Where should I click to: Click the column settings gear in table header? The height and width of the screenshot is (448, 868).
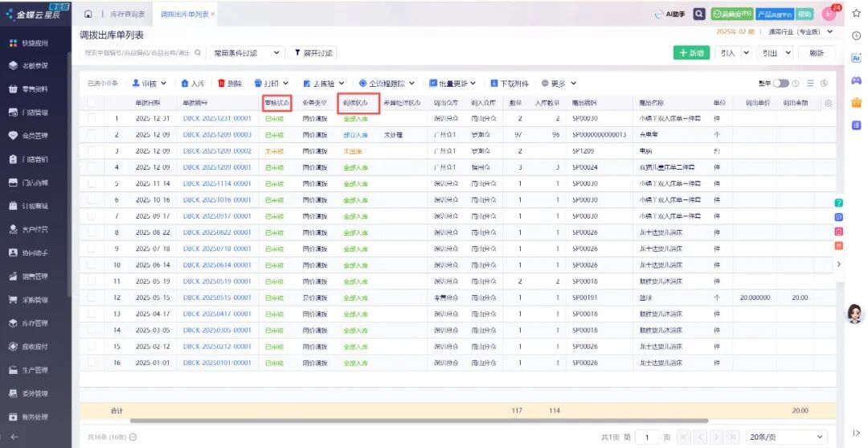click(828, 103)
